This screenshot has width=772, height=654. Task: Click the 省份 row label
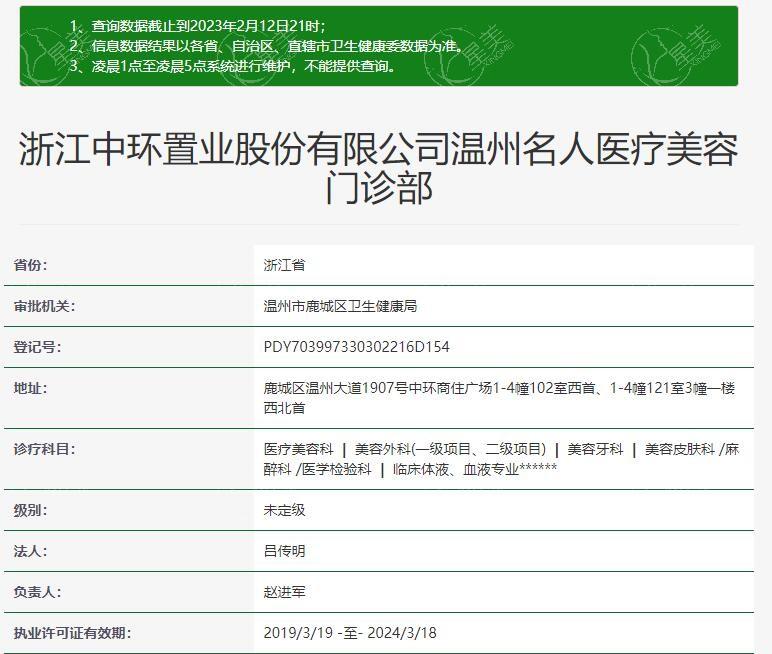point(31,265)
